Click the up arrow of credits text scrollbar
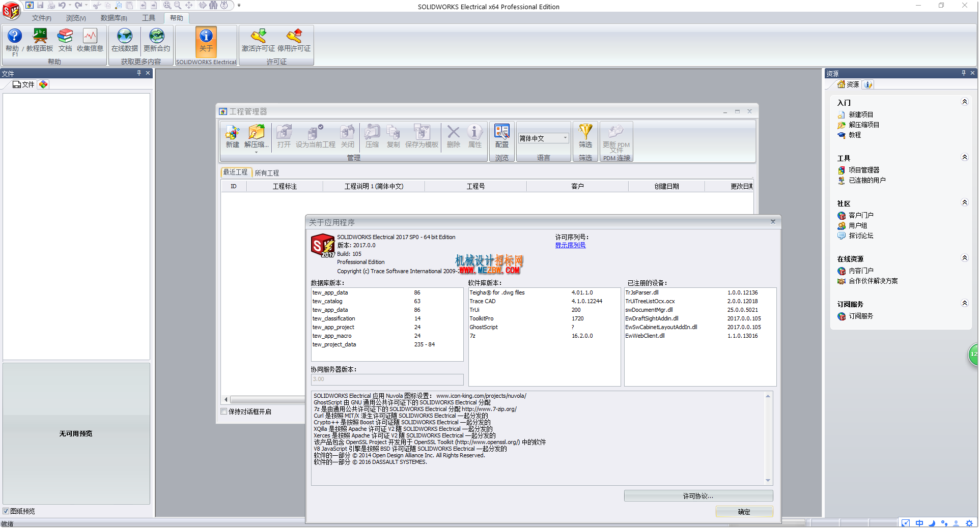Image resolution: width=980 pixels, height=529 pixels. [x=768, y=396]
